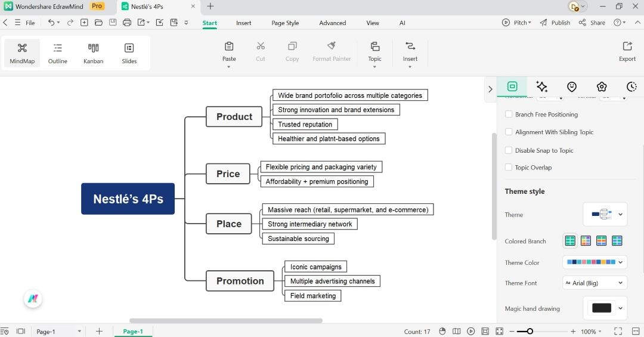The width and height of the screenshot is (644, 337).
Task: Enter fullscreen mode from status bar
Action: pos(618,331)
